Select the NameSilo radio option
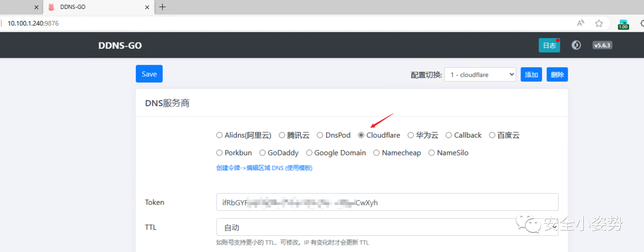The image size is (644, 252). pos(431,153)
